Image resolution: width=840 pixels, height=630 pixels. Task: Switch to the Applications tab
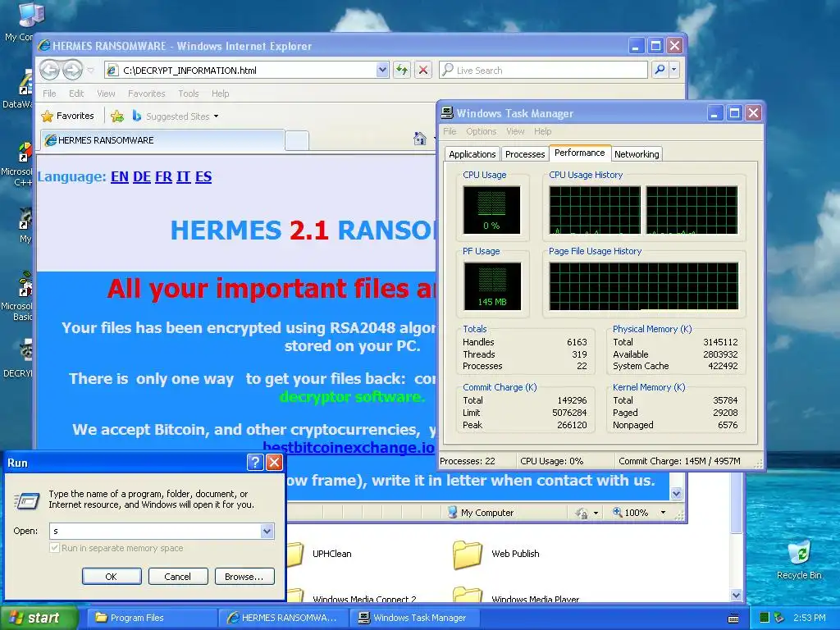click(x=472, y=154)
